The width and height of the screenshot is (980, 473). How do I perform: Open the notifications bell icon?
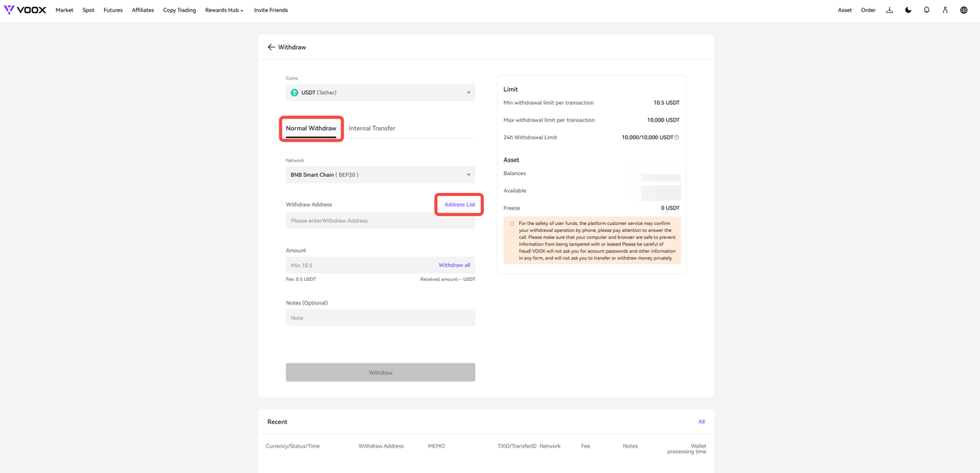(x=926, y=10)
